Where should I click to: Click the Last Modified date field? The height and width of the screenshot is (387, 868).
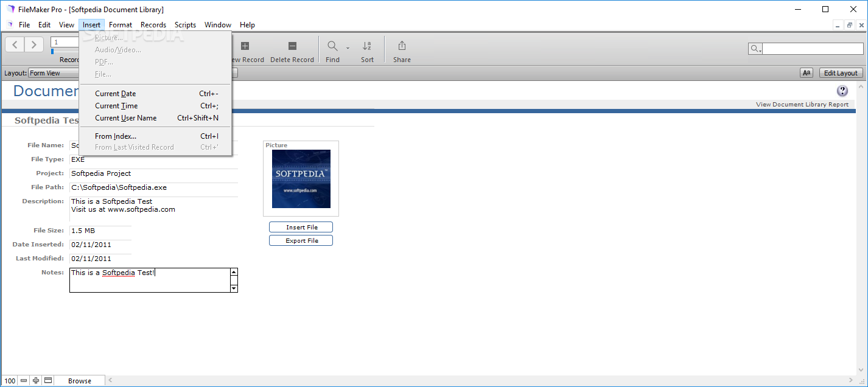coord(100,259)
